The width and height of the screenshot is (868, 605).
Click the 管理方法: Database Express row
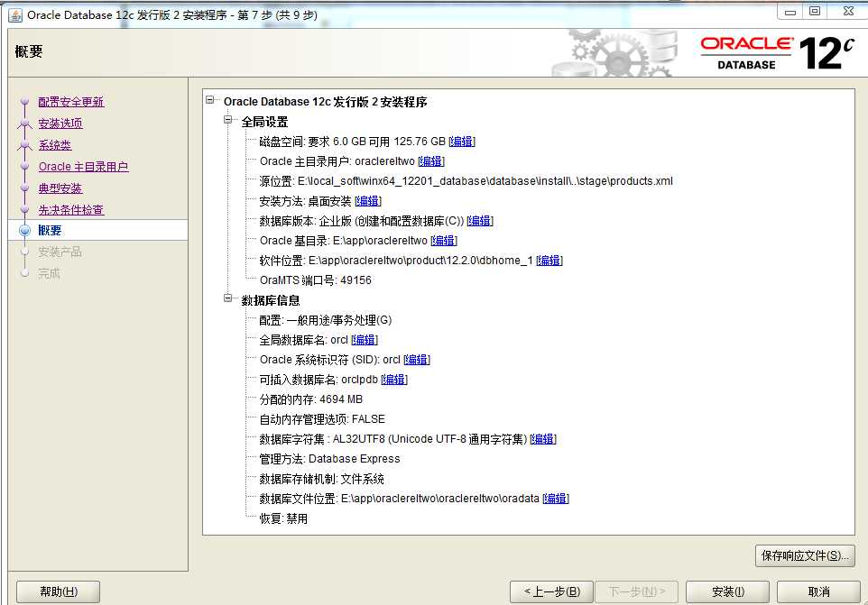329,459
